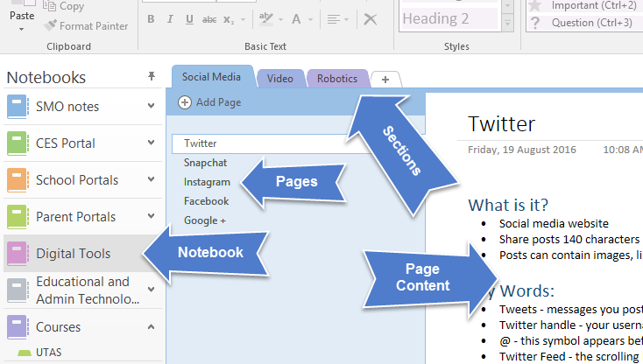Expand the CES Portal notebook chevron
This screenshot has height=364, width=643.
(151, 143)
